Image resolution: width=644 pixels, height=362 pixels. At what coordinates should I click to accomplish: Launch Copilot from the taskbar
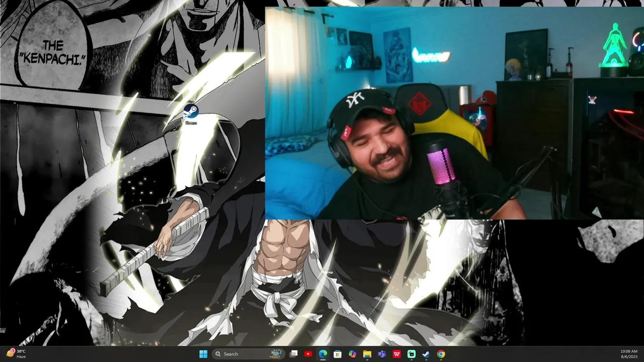pyautogui.click(x=352, y=354)
